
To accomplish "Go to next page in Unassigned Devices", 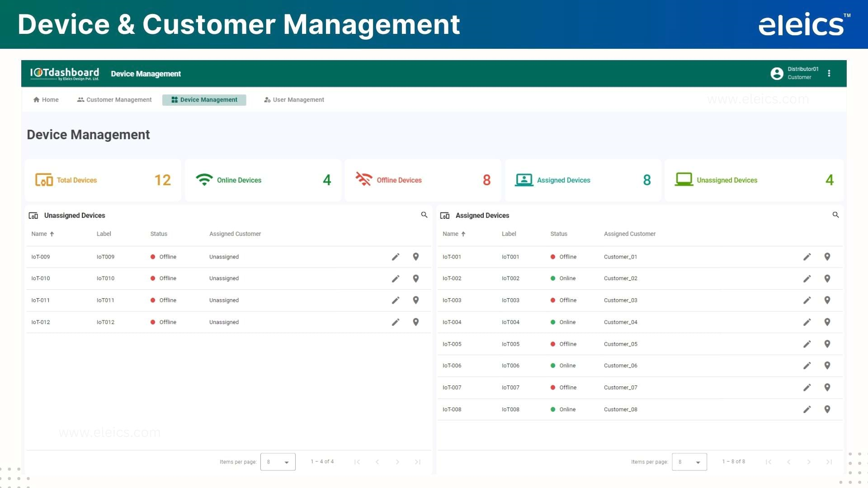I will pos(397,462).
